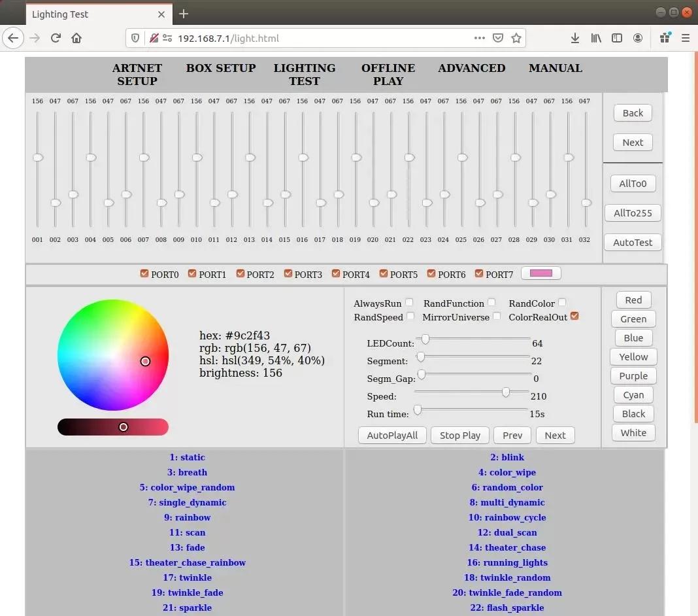Open the Firefox hamburger menu
This screenshot has width=698, height=616.
[x=686, y=38]
